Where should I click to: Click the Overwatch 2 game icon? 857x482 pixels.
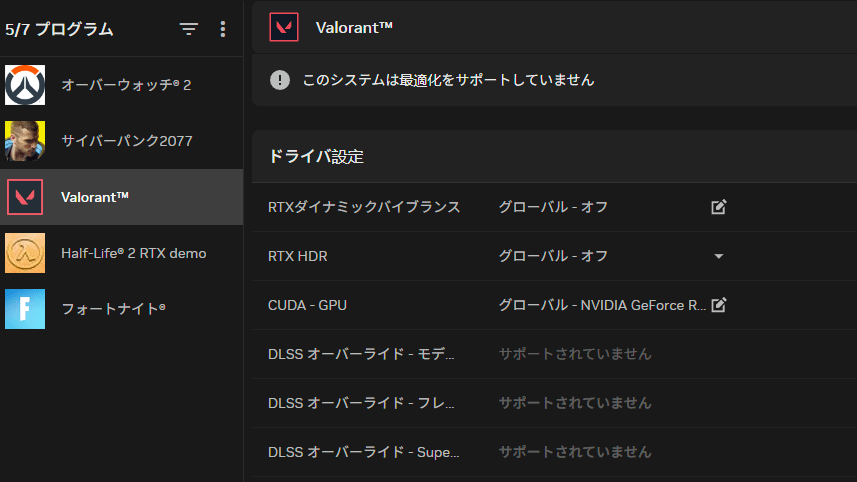(x=25, y=85)
